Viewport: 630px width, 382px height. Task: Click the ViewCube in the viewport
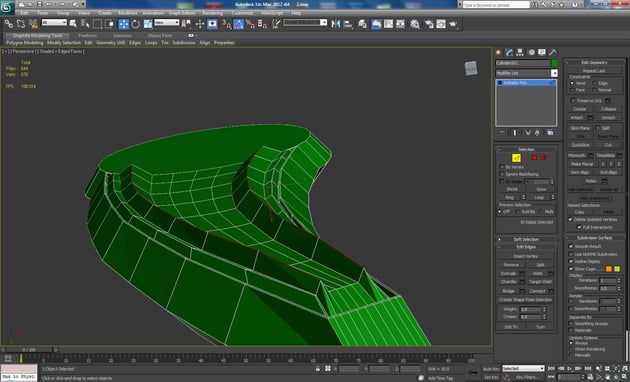point(471,68)
